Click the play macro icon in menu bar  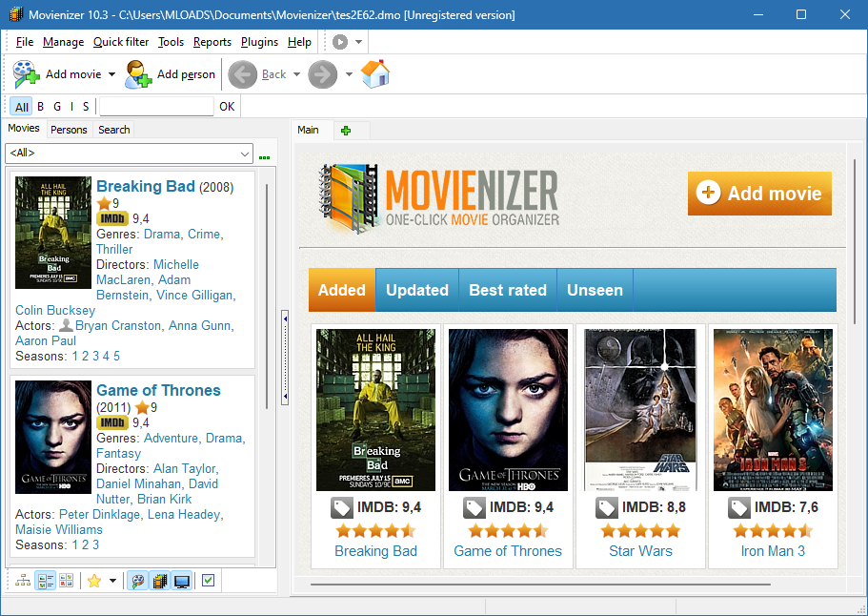click(340, 42)
